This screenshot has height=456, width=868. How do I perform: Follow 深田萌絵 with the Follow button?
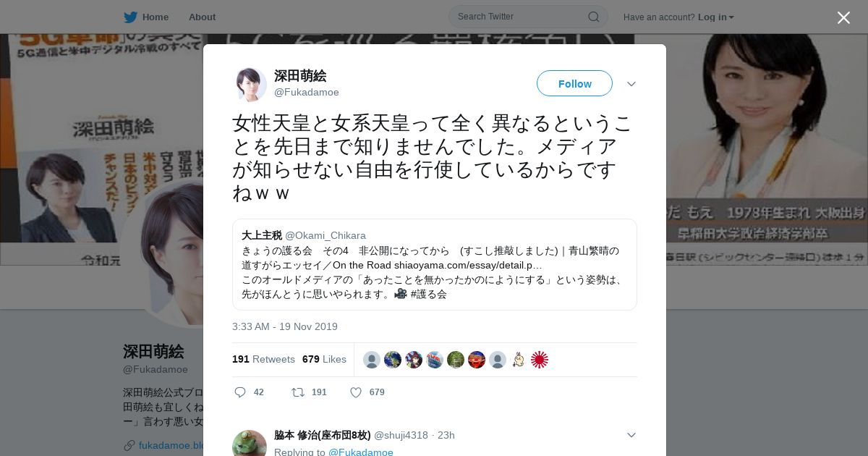[574, 84]
